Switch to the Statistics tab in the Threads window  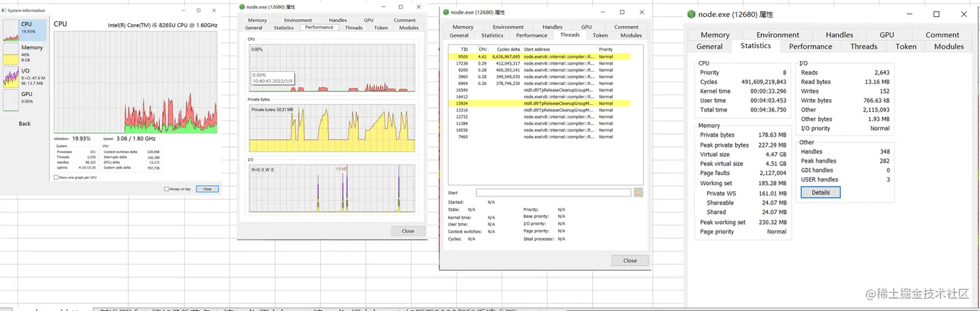492,36
